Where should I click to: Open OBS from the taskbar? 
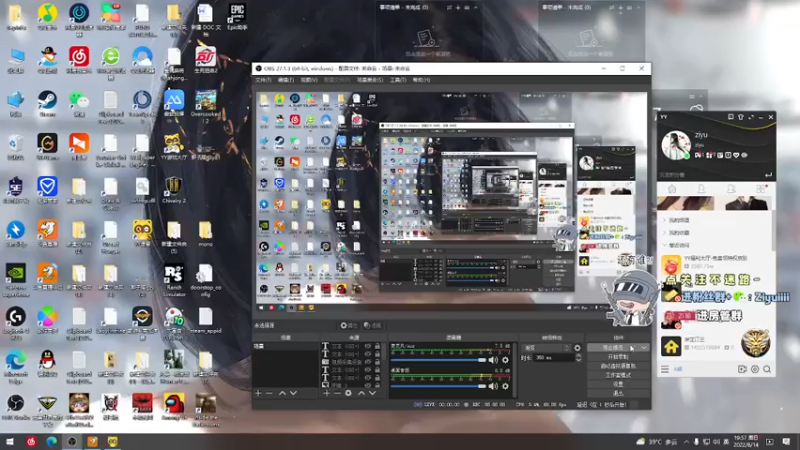72,441
